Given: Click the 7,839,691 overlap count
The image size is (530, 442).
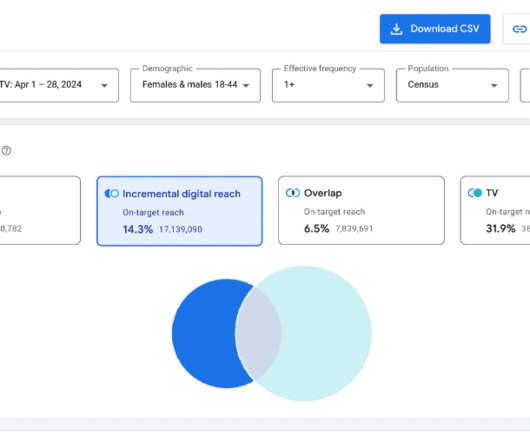Looking at the screenshot, I should 354,229.
